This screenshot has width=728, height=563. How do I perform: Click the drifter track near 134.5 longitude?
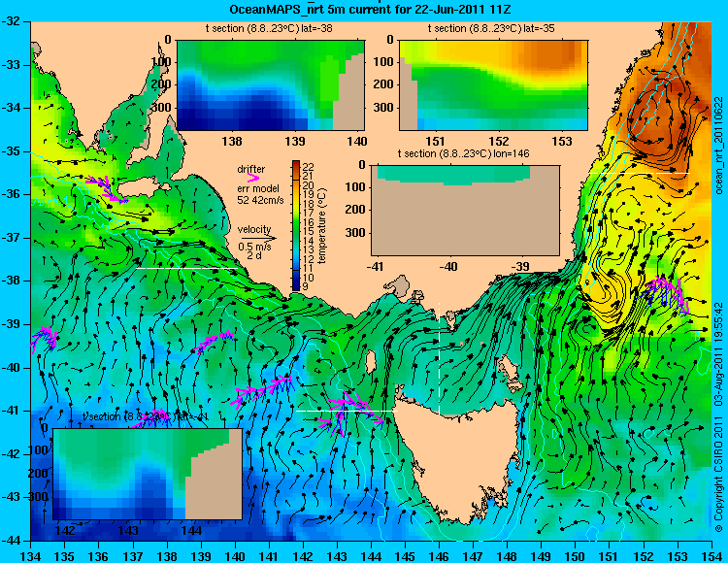[x=44, y=339]
